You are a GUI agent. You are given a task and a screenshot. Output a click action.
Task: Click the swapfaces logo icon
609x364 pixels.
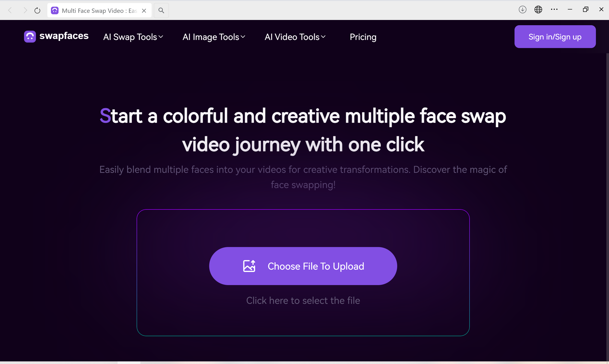(30, 36)
